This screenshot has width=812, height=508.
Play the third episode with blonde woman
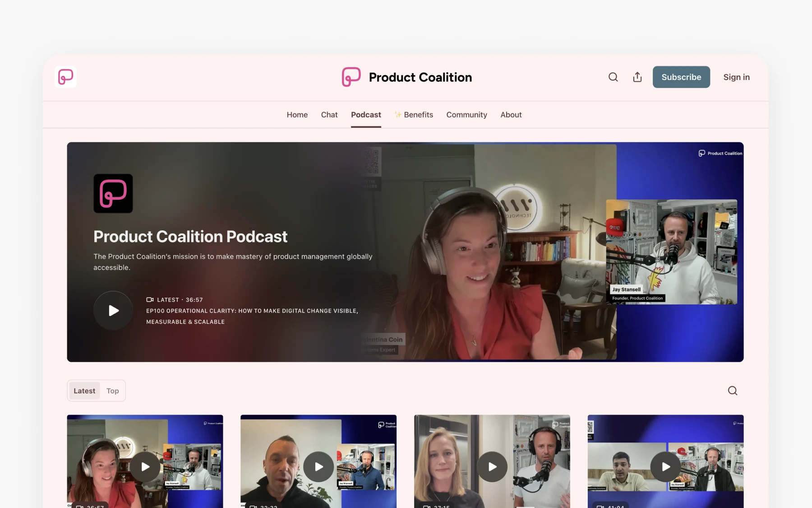click(492, 467)
